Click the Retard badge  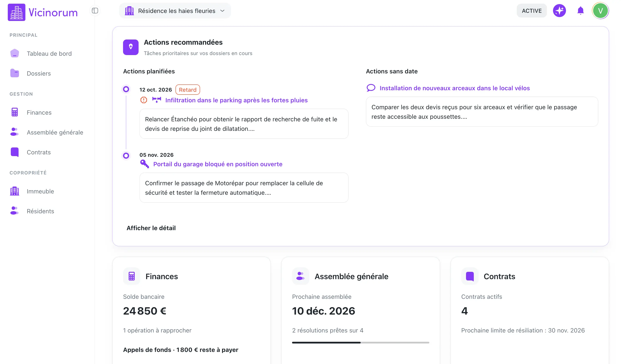(188, 90)
